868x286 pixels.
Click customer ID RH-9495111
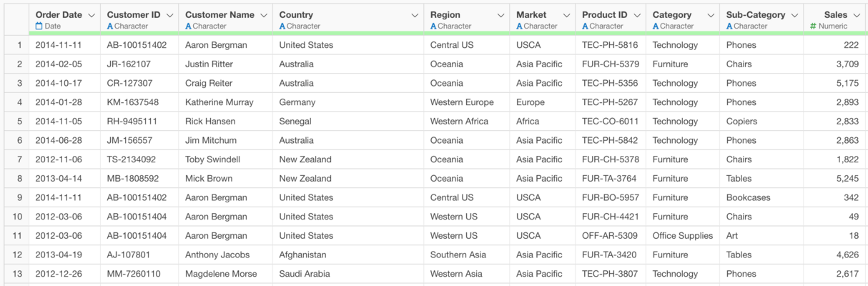132,122
